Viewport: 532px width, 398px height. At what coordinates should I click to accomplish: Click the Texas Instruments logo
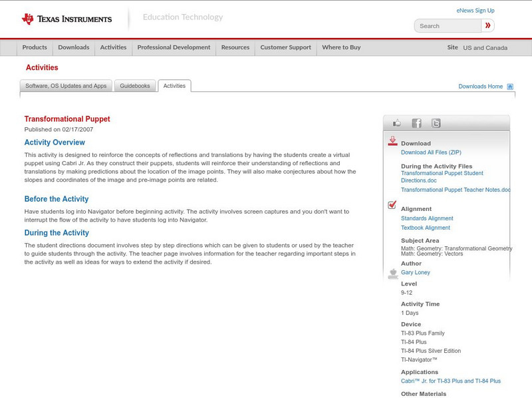[x=67, y=19]
